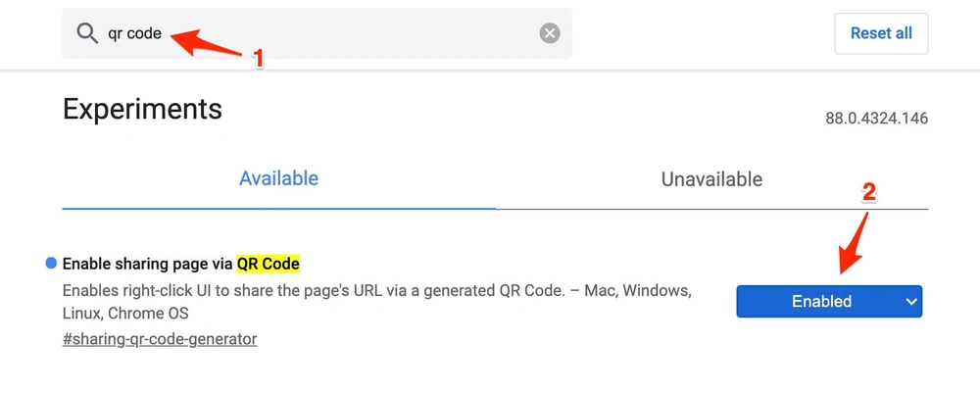Screen dimensions: 980x393
Task: Switch to the Available tab
Action: [x=278, y=179]
